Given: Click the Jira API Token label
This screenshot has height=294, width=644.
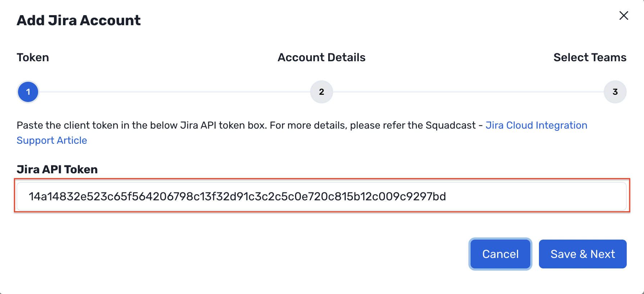Looking at the screenshot, I should pos(56,169).
